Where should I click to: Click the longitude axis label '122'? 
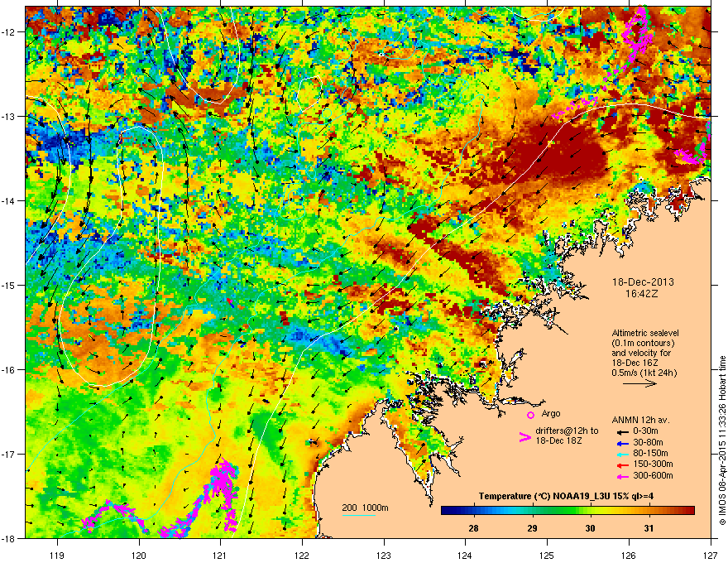302,556
